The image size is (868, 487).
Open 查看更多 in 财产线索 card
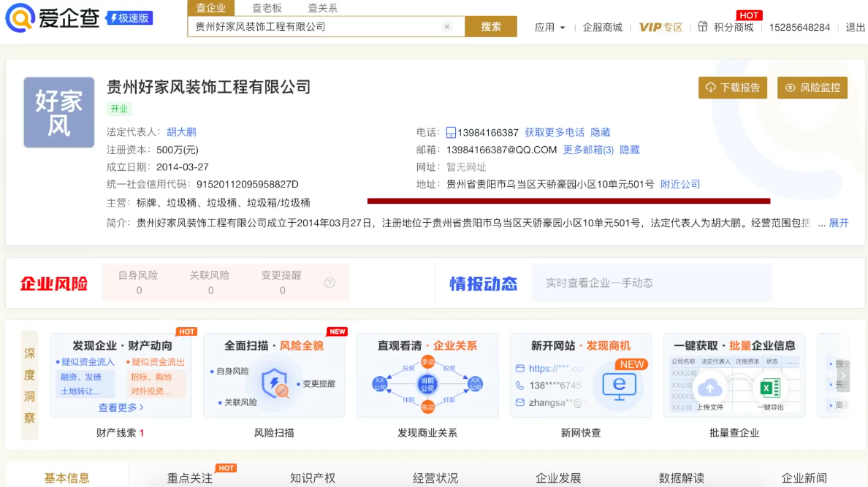tap(121, 407)
